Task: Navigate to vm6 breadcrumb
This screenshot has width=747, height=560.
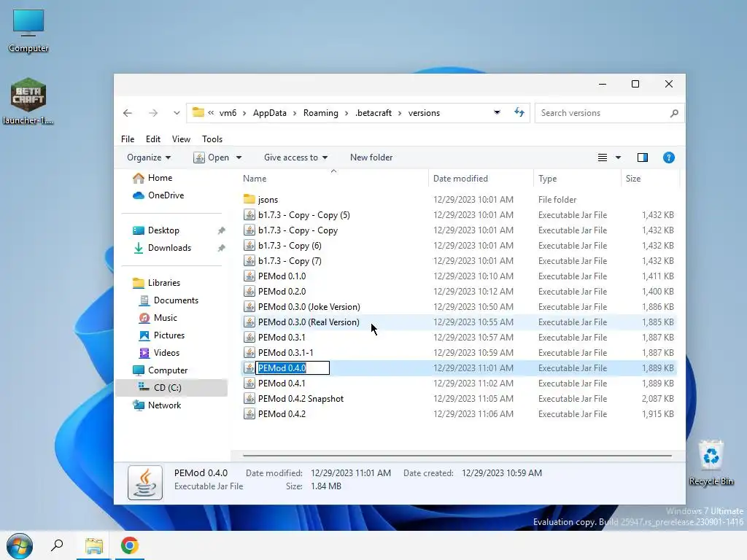Action: (x=228, y=113)
